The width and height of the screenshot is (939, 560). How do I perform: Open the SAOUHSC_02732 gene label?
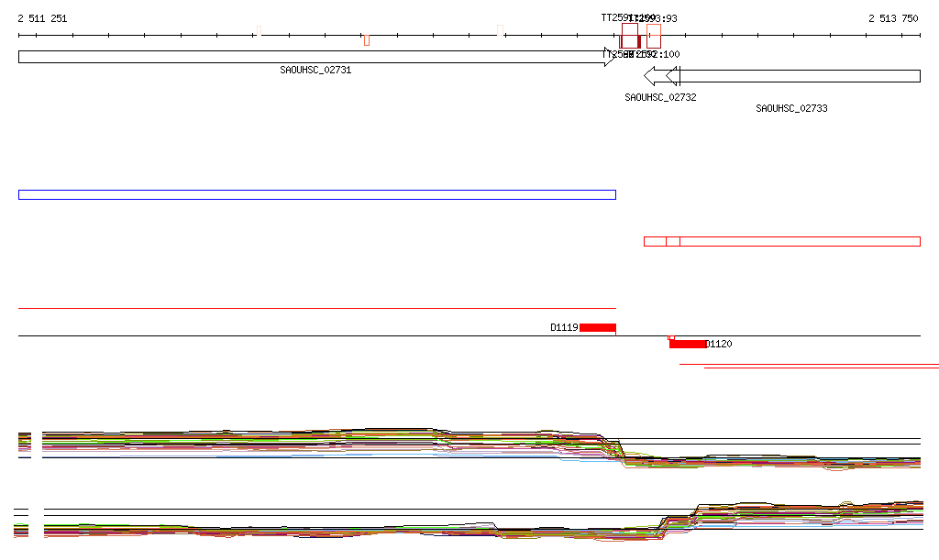click(660, 97)
